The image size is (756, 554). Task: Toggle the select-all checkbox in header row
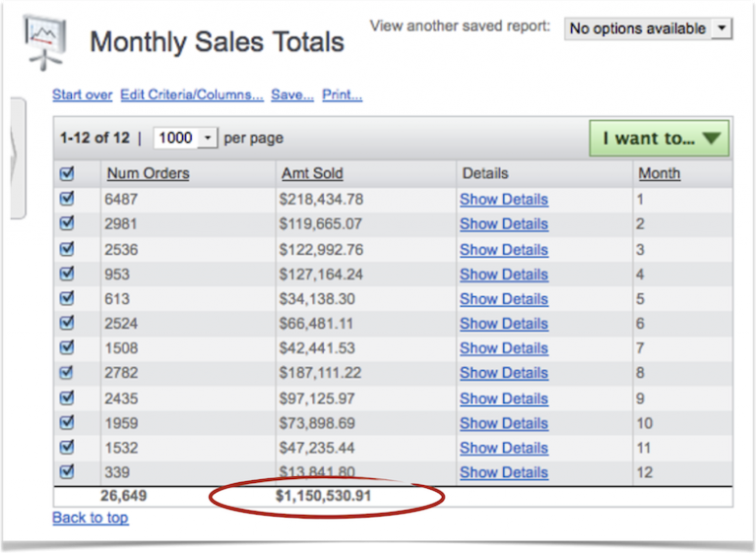[67, 173]
